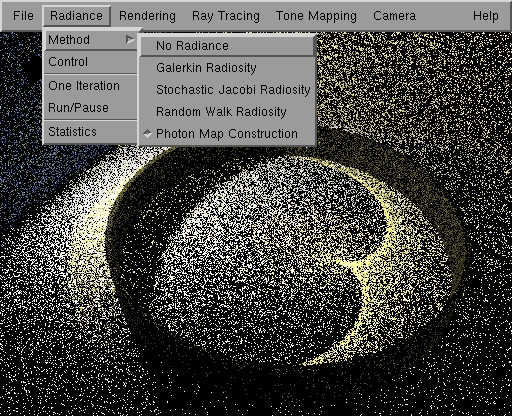Run One Iteration from Radiance menu
Viewport: 512px width, 416px height.
point(91,86)
